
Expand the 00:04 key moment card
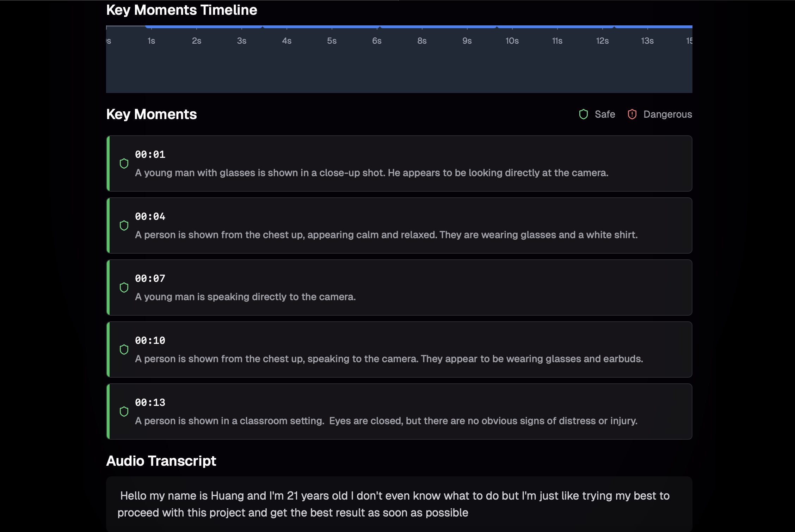click(398, 225)
